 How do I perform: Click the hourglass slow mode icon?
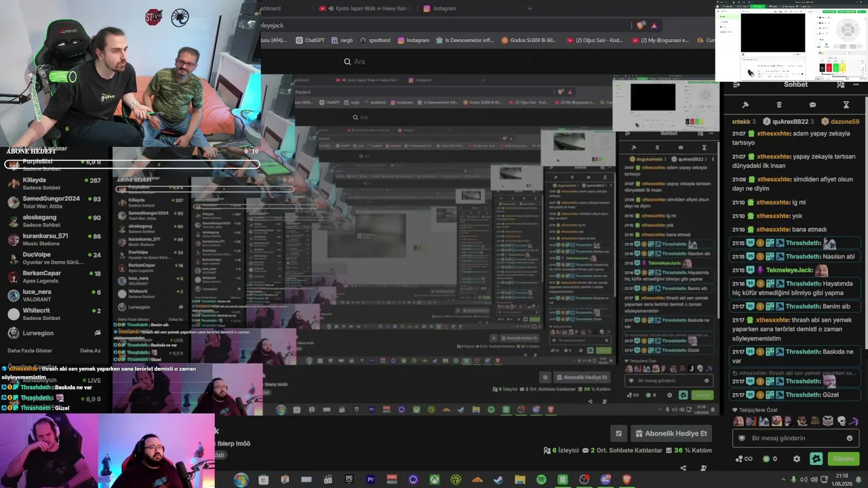pyautogui.click(x=846, y=105)
